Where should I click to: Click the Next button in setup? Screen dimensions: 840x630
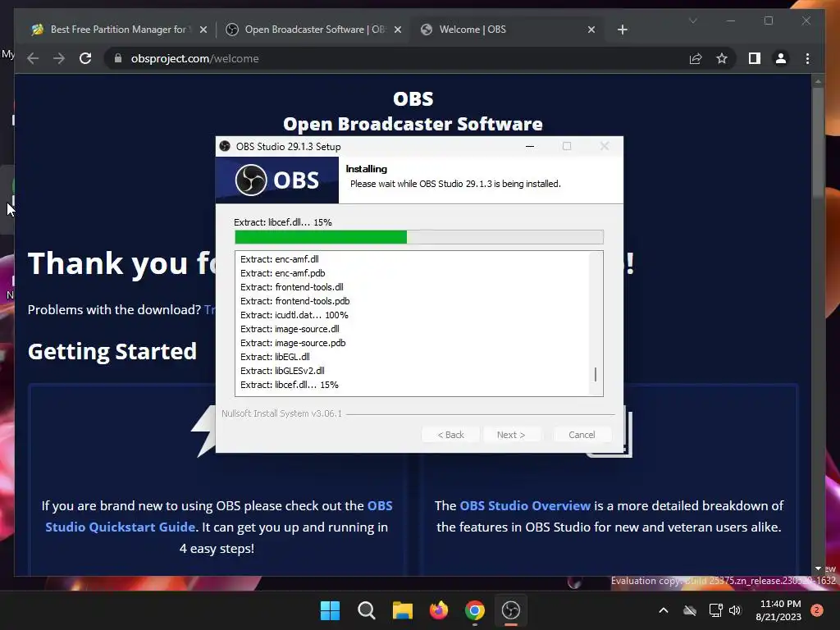tap(511, 435)
